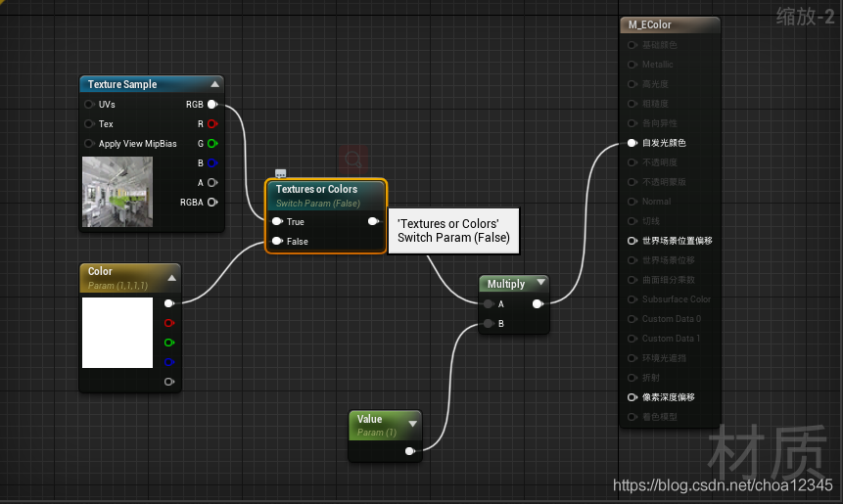Click the 高光度 pin on M_EColor
This screenshot has height=504, width=843.
coord(632,84)
